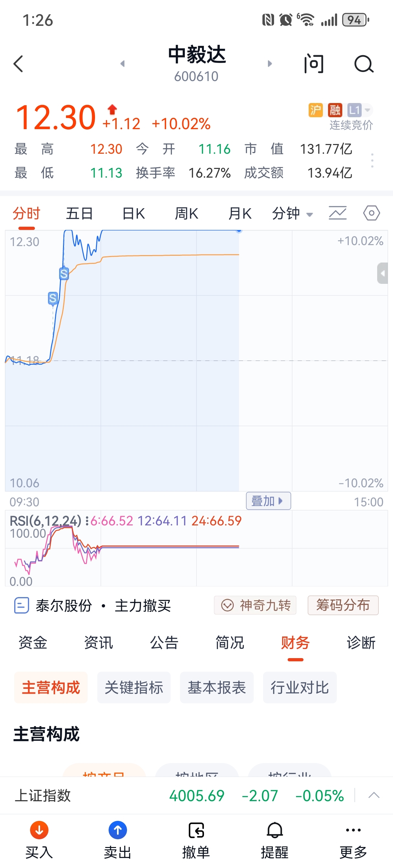Tap the 叠加 overlay button
The image size is (393, 868).
point(268,501)
